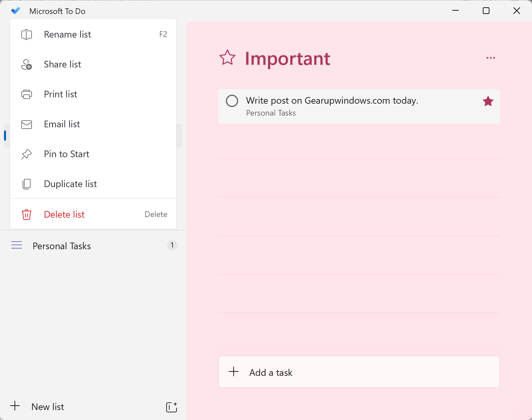Open the Write post on Gearupwindows.com task
The width and height of the screenshot is (532, 420).
coord(359,106)
